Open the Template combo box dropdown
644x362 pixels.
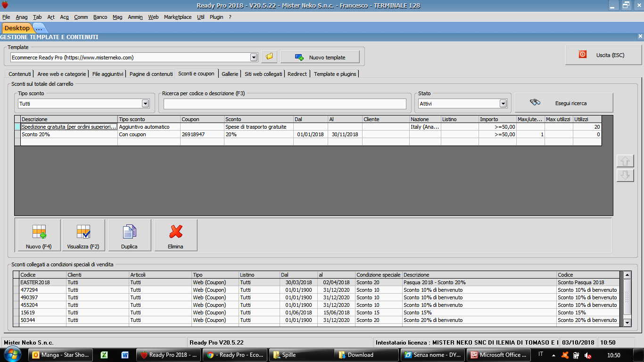254,58
